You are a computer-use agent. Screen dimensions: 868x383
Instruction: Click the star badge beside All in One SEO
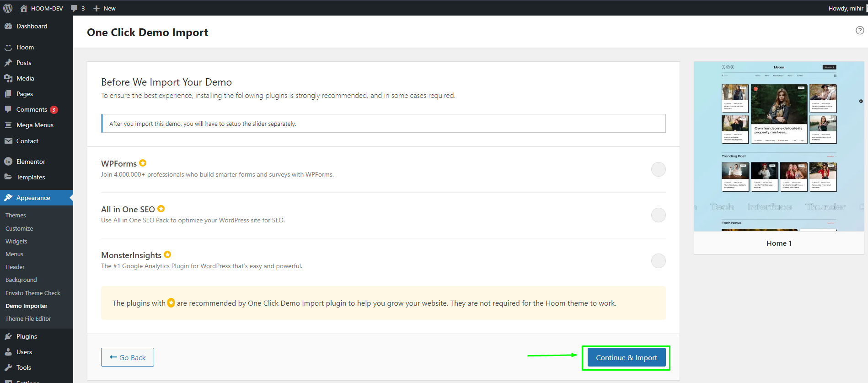click(x=161, y=209)
